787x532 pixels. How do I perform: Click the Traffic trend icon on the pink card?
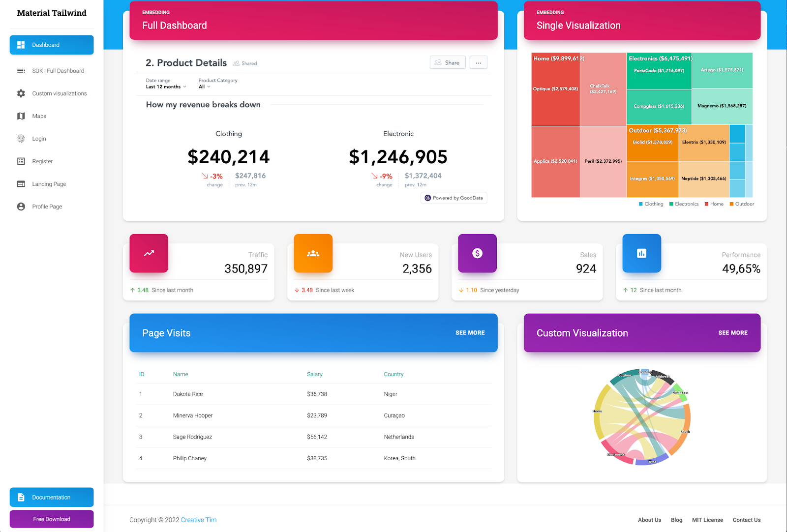point(148,253)
